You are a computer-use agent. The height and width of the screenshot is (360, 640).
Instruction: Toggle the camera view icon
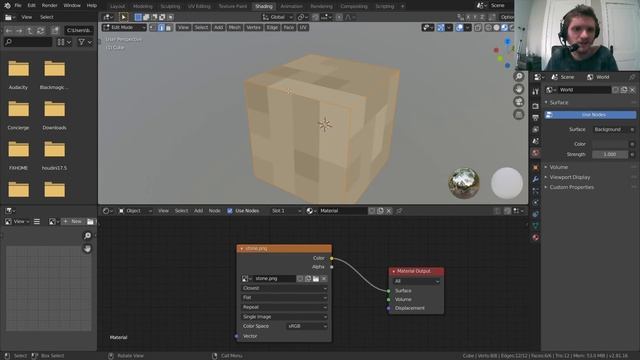[519, 102]
